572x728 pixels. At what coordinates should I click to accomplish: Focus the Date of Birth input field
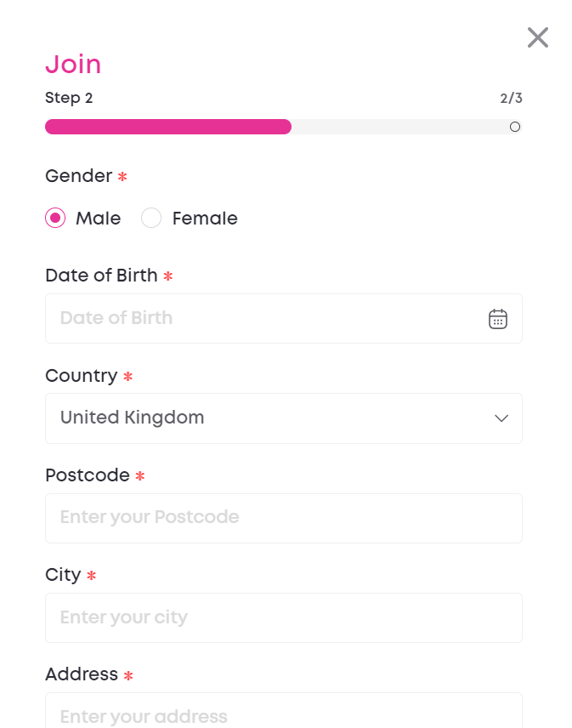tap(263, 319)
